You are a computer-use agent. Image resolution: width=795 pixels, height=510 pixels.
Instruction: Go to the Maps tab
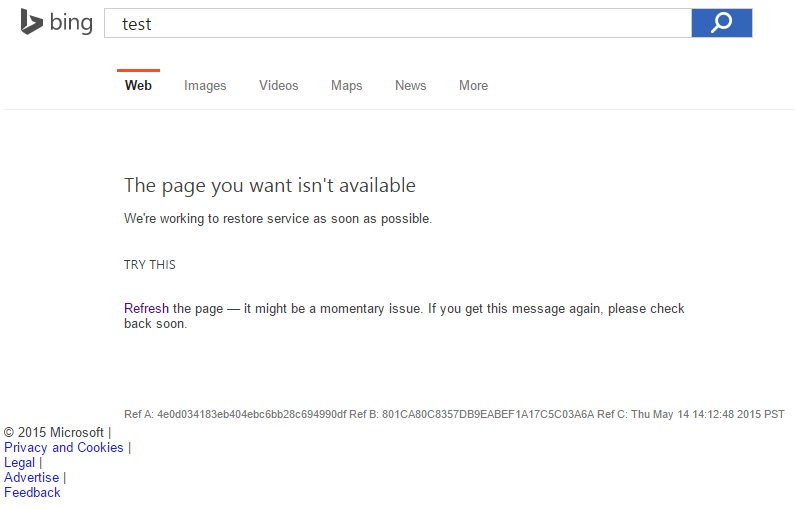pos(346,85)
